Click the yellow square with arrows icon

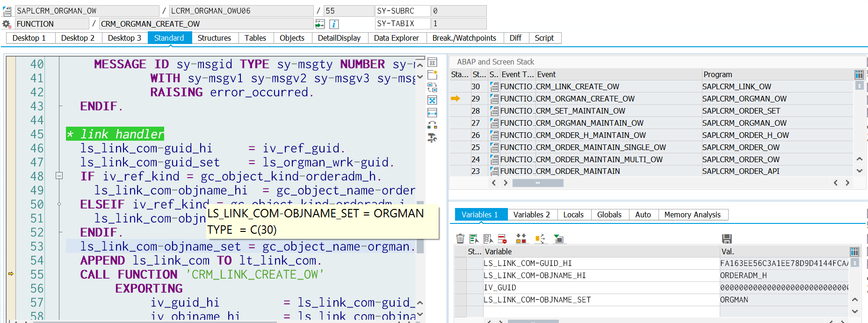tap(540, 239)
